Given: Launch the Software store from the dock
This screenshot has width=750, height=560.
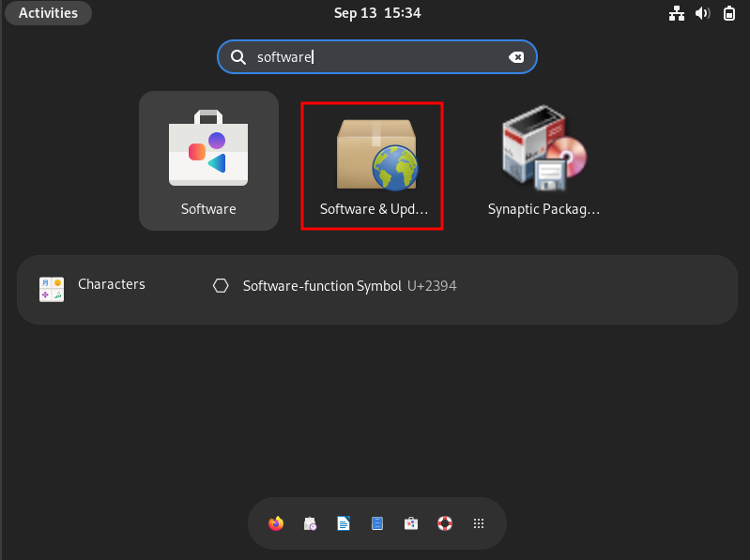Looking at the screenshot, I should [x=411, y=523].
